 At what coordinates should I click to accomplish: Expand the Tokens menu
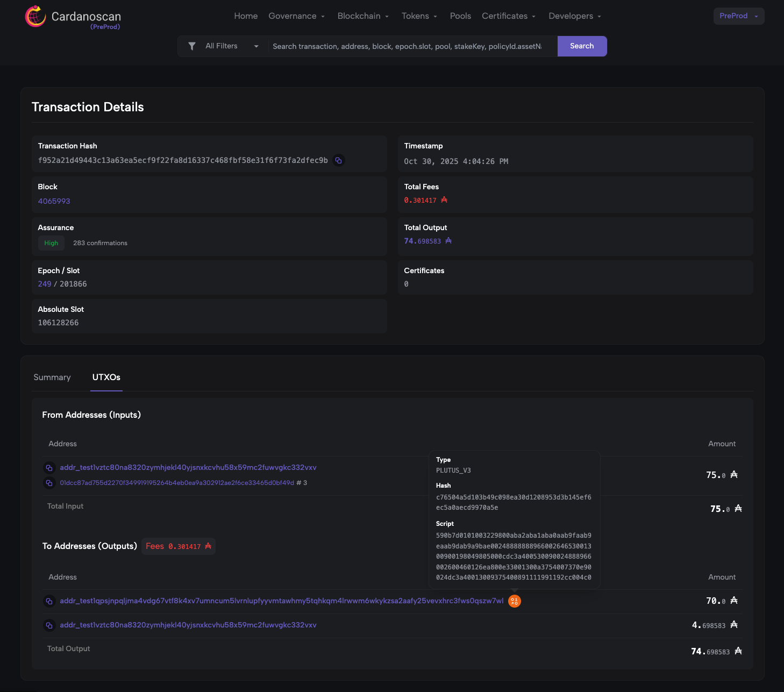(419, 16)
